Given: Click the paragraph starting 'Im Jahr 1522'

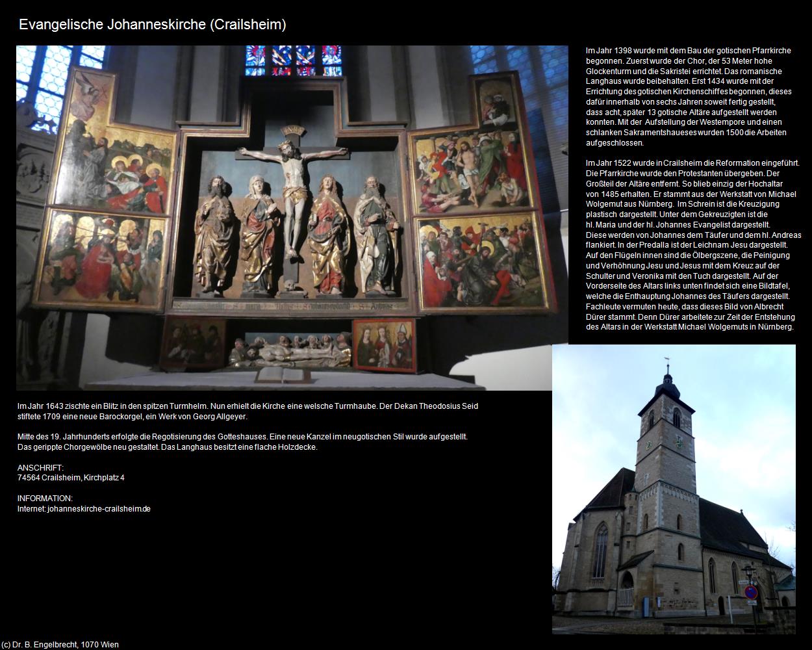Looking at the screenshot, I should tap(693, 245).
